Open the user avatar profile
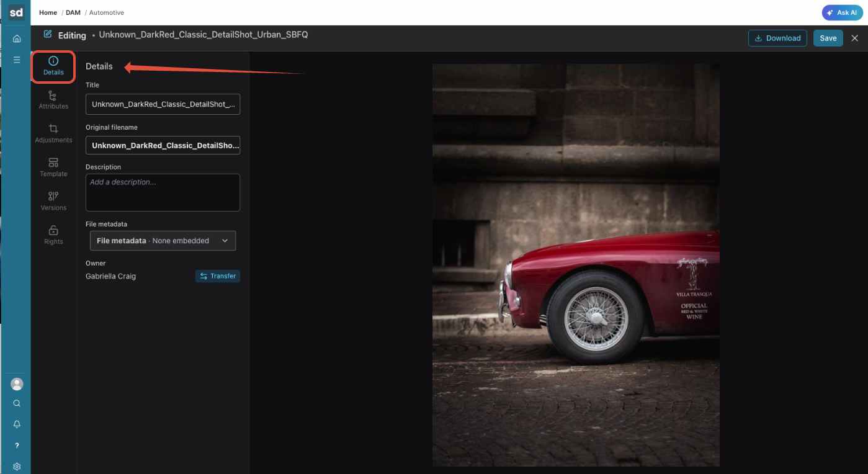868x474 pixels. click(x=17, y=384)
